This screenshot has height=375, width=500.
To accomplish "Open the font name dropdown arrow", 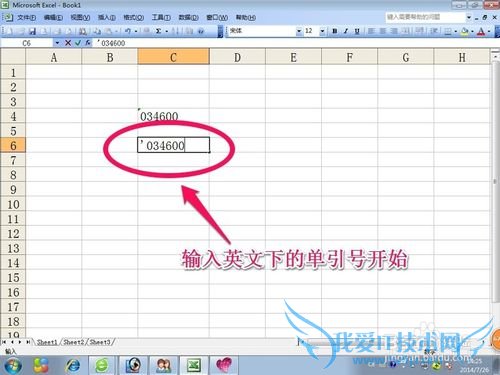I will tap(299, 31).
